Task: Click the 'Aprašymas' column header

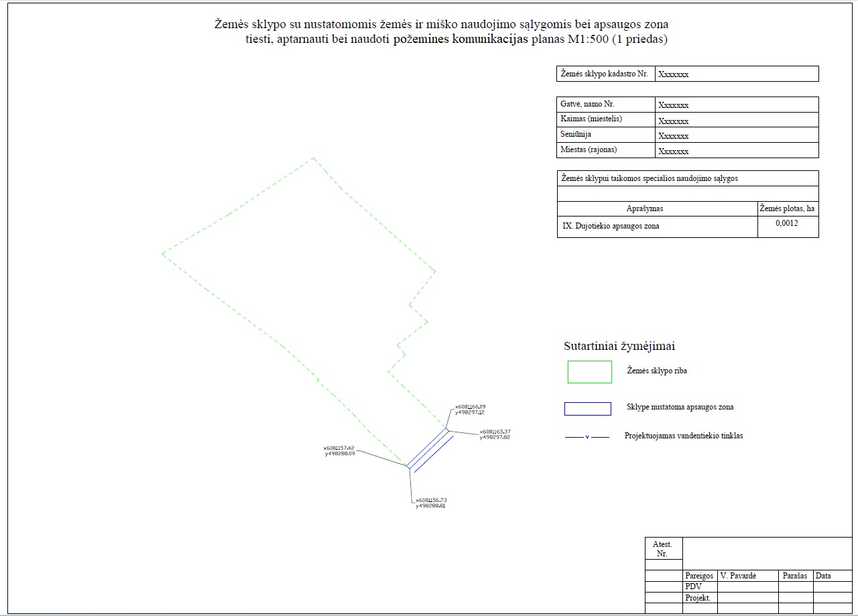Action: coord(644,209)
